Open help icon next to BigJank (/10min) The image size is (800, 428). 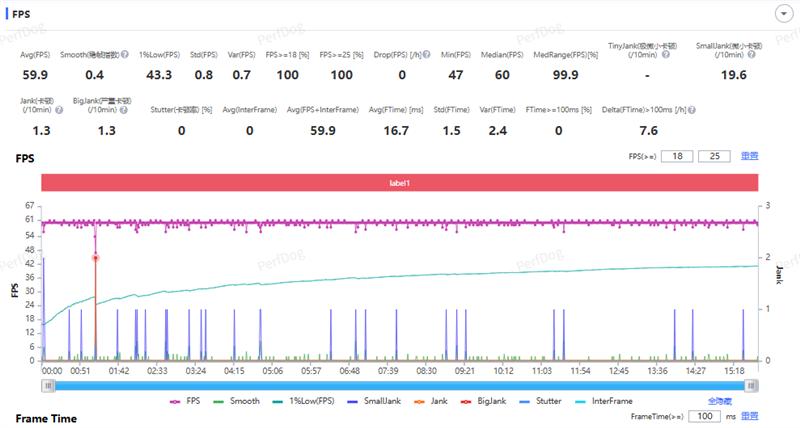coord(123,110)
